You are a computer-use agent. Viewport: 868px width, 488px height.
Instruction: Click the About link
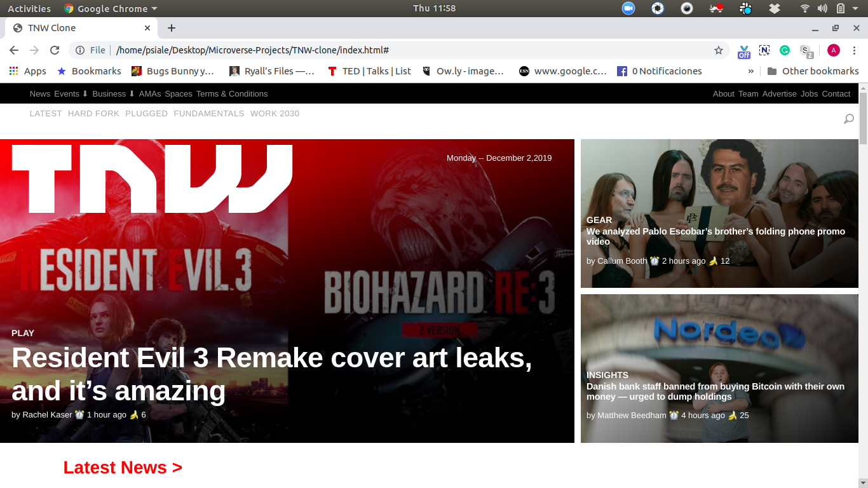coord(724,93)
